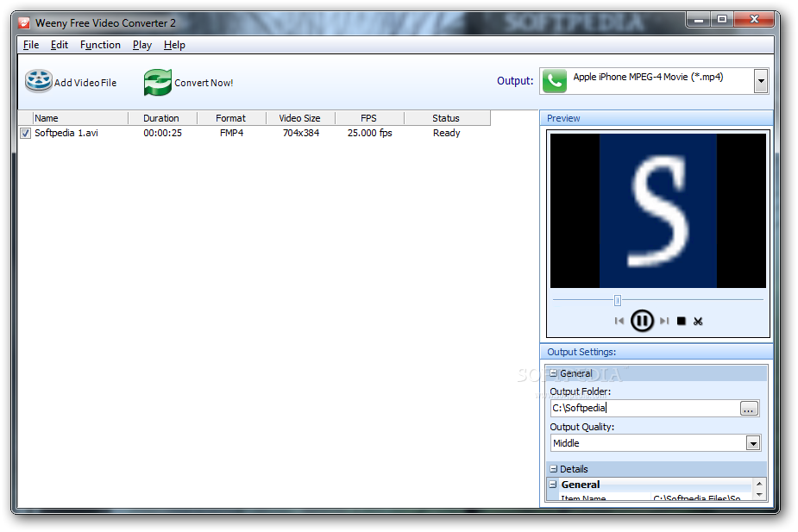The image size is (798, 532).
Task: Click the scissors cut icon under preview
Action: (698, 321)
